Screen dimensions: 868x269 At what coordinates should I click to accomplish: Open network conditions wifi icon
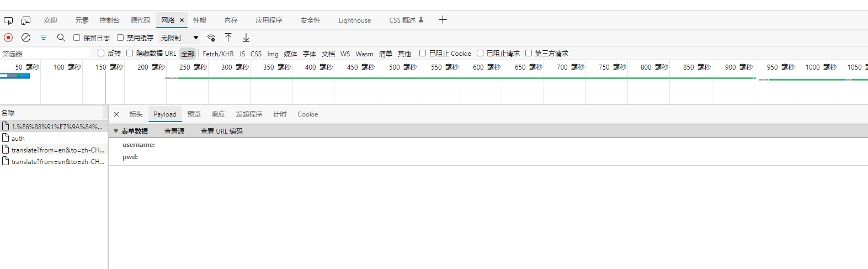tap(211, 38)
